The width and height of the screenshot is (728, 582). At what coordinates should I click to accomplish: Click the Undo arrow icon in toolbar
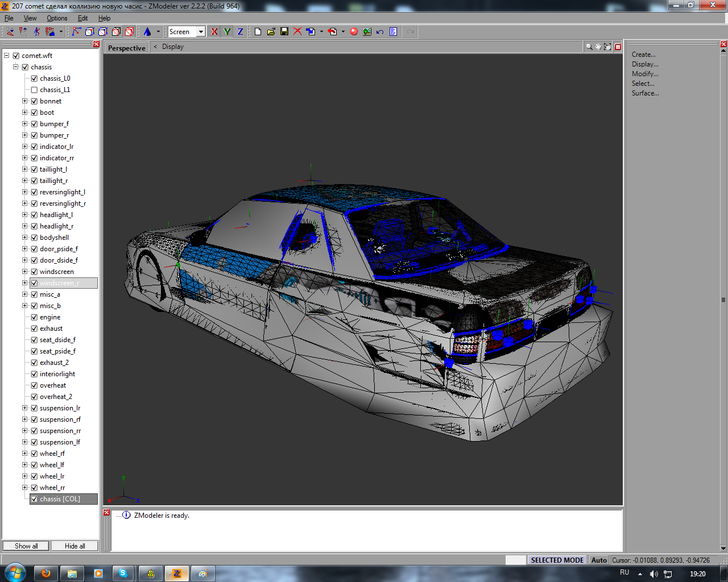[380, 32]
